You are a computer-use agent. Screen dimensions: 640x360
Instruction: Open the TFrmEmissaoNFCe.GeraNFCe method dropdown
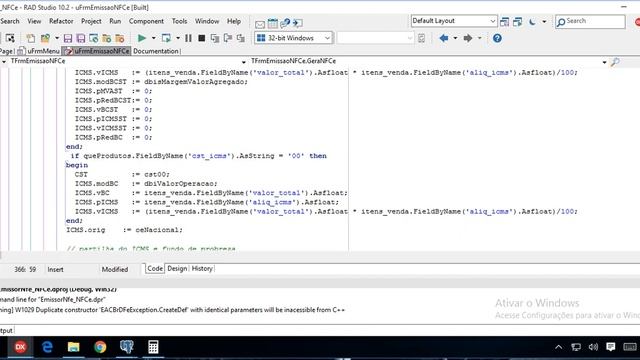[x=604, y=62]
